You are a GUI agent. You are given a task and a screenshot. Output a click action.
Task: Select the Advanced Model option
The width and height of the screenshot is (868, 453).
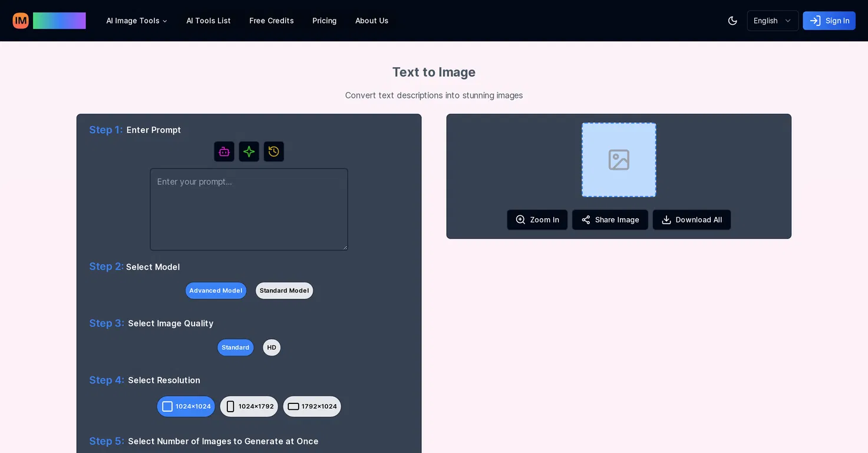point(216,291)
